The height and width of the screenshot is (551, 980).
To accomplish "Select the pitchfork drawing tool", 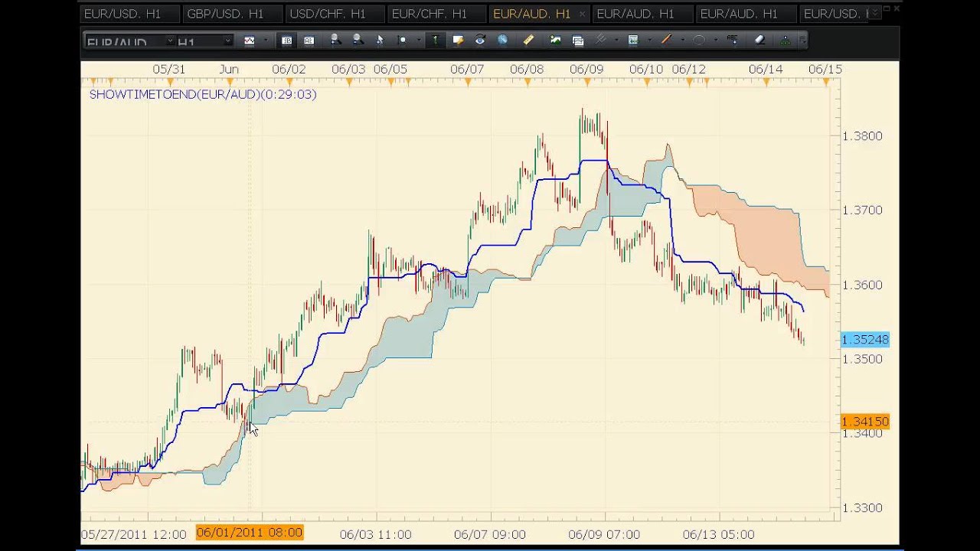I will 601,41.
